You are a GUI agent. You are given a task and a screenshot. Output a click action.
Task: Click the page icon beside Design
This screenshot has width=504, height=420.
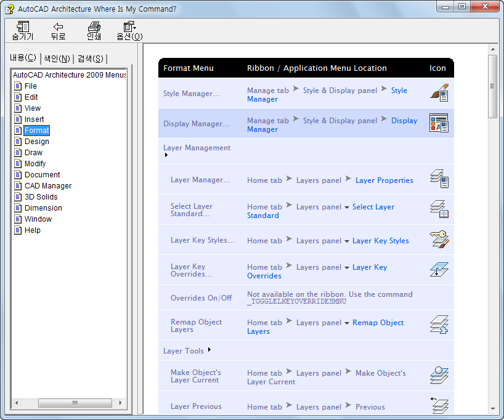point(18,142)
